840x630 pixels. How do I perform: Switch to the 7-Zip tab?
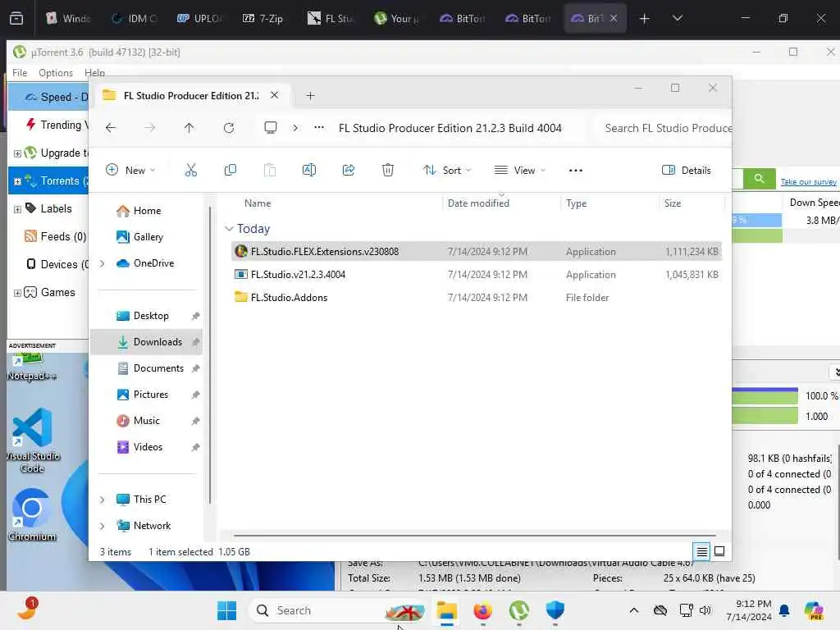pyautogui.click(x=262, y=18)
